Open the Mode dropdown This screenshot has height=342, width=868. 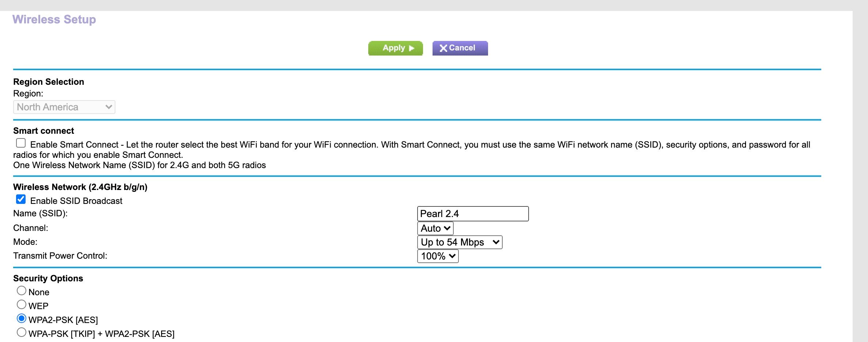460,242
